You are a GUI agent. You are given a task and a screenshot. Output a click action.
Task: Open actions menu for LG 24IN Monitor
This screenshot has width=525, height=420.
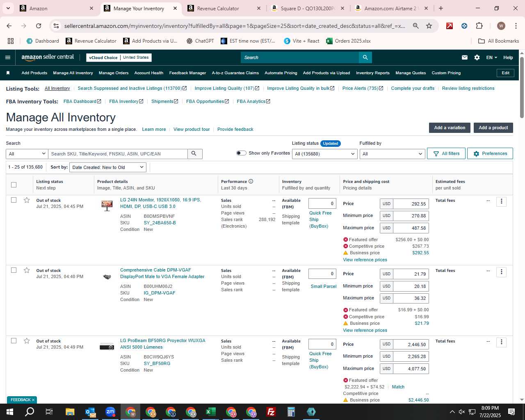point(501,201)
